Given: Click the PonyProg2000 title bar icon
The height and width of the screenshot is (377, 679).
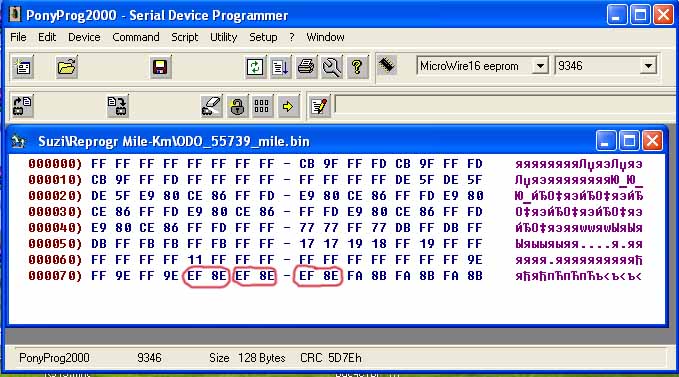Looking at the screenshot, I should (15, 14).
